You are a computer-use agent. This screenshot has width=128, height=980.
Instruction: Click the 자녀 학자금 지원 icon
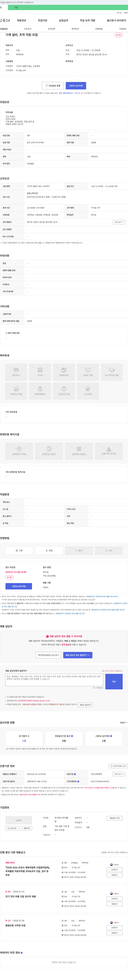pyautogui.click(x=112, y=372)
